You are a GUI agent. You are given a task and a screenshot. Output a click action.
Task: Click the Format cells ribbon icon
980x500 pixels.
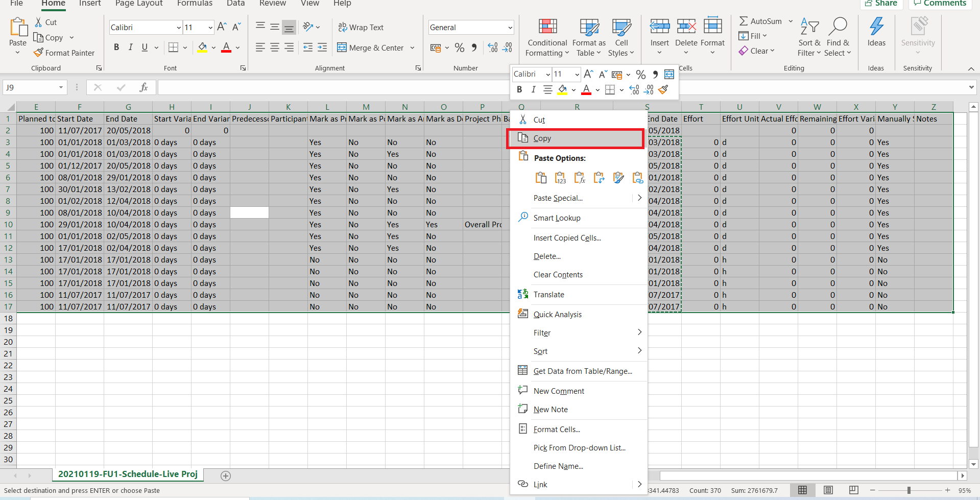(713, 26)
